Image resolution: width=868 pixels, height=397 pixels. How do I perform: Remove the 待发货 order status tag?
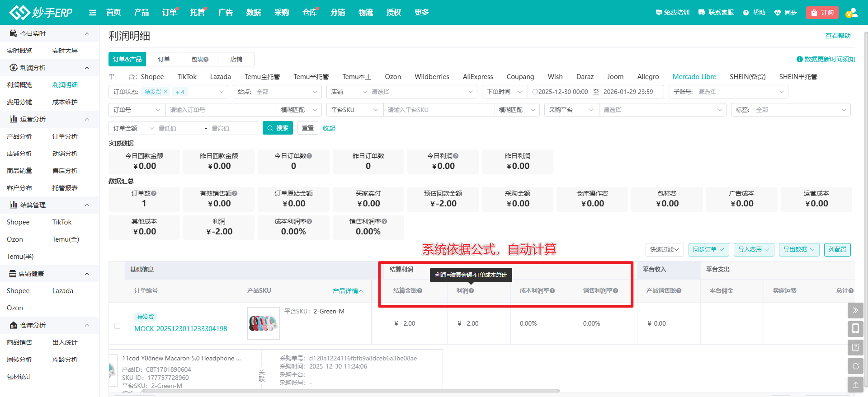[x=165, y=92]
